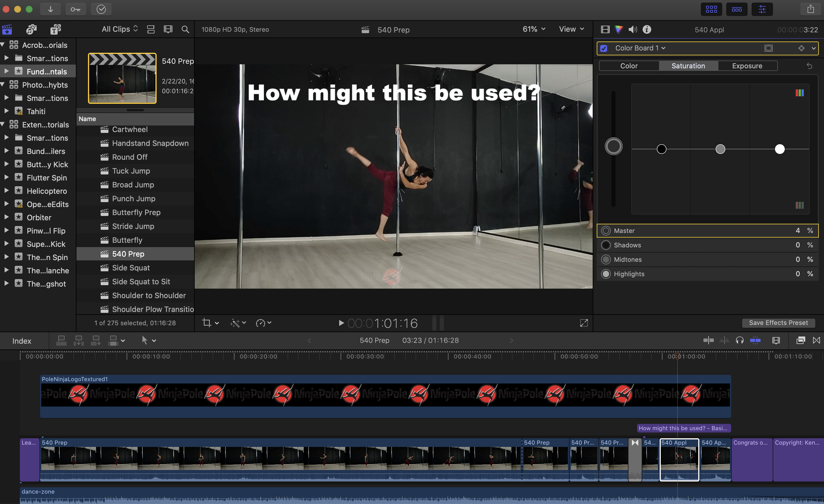Open the keyword editor key icon
The image size is (824, 504).
tap(76, 9)
